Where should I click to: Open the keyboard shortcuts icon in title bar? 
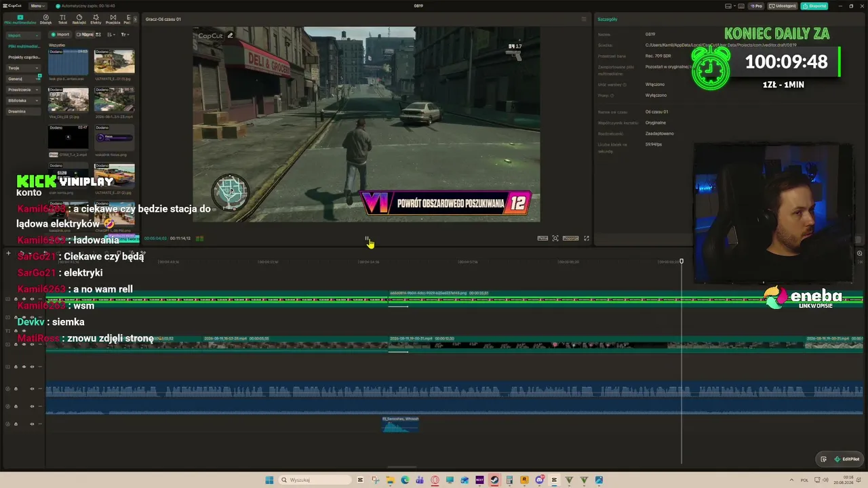coord(740,6)
